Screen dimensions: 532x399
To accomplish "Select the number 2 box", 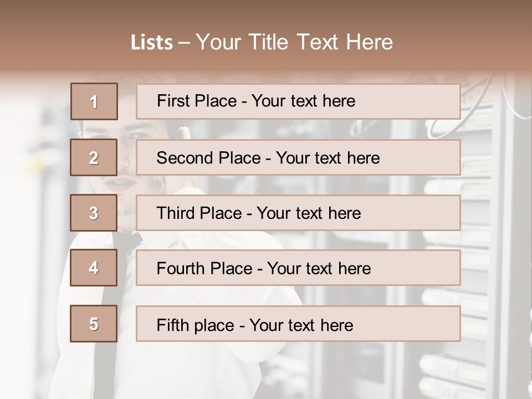I will (x=94, y=157).
